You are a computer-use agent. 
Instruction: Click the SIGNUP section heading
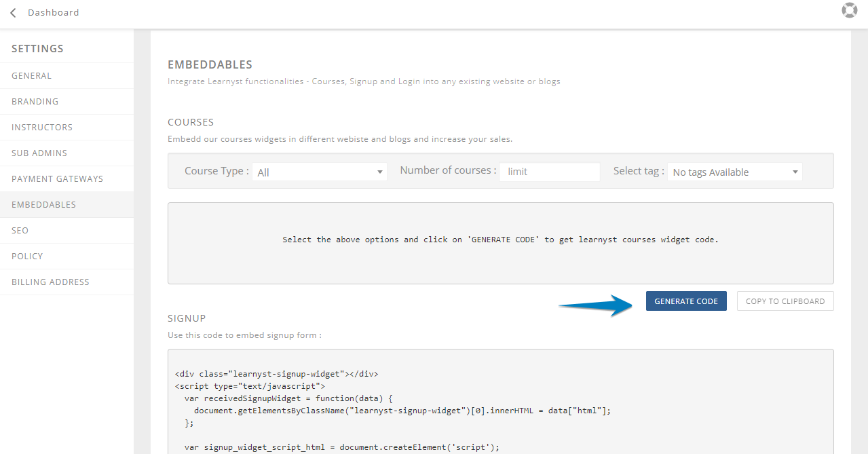[187, 318]
